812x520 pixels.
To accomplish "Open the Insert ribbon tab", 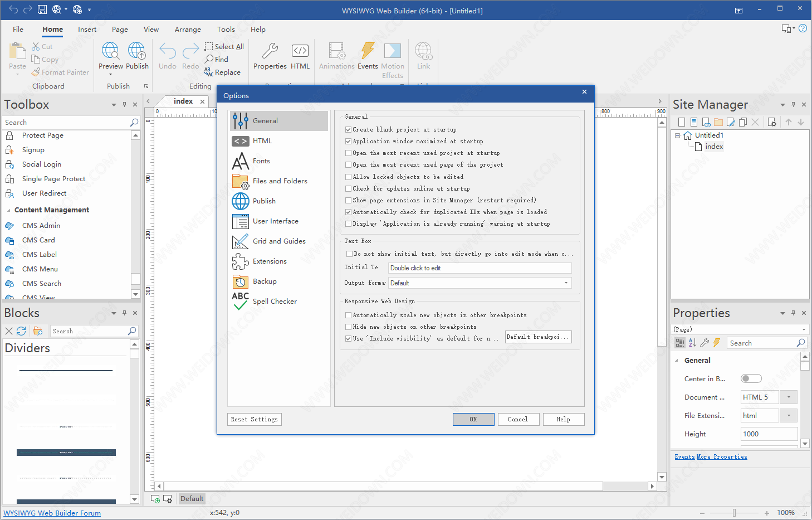I will coord(87,30).
